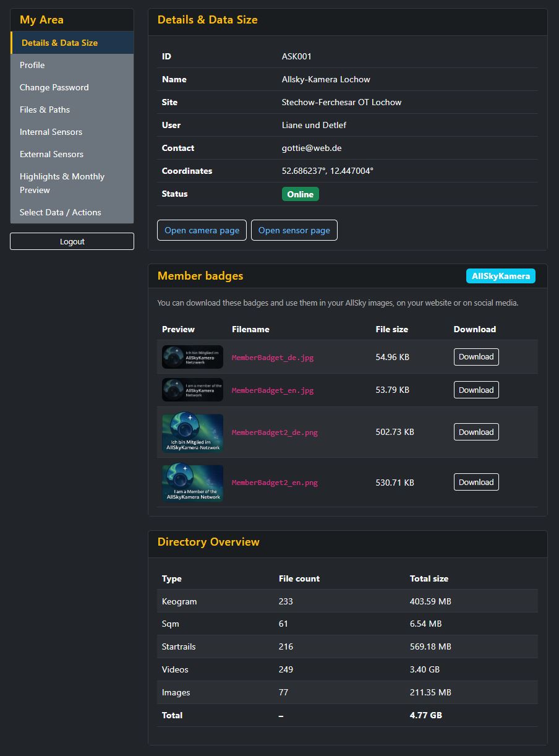Open Select Data / Actions

click(x=60, y=212)
